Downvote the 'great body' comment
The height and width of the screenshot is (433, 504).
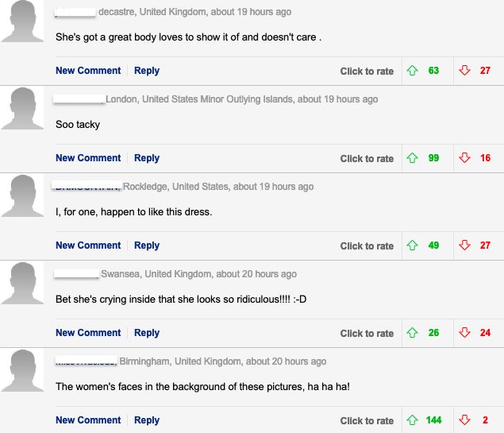point(465,71)
